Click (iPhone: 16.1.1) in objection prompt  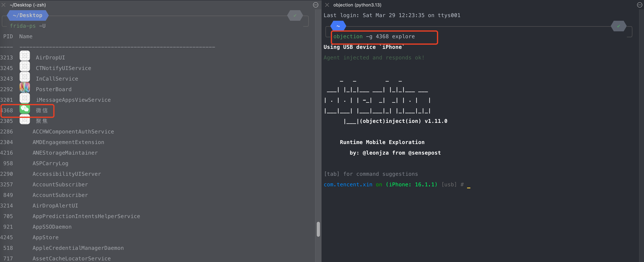tap(411, 185)
